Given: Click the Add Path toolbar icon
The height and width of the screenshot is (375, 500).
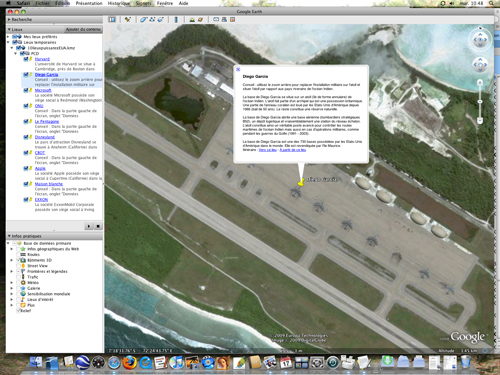Looking at the screenshot, I should (152, 20).
